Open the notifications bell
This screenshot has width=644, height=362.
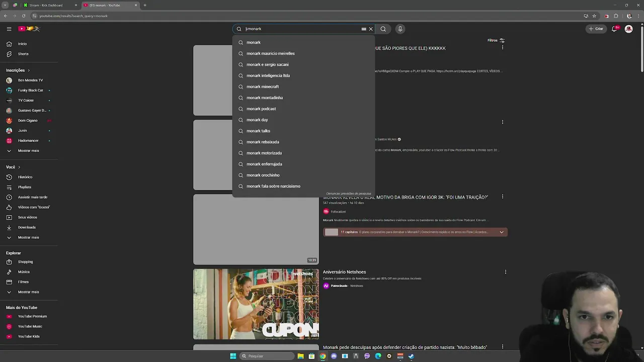(x=614, y=29)
